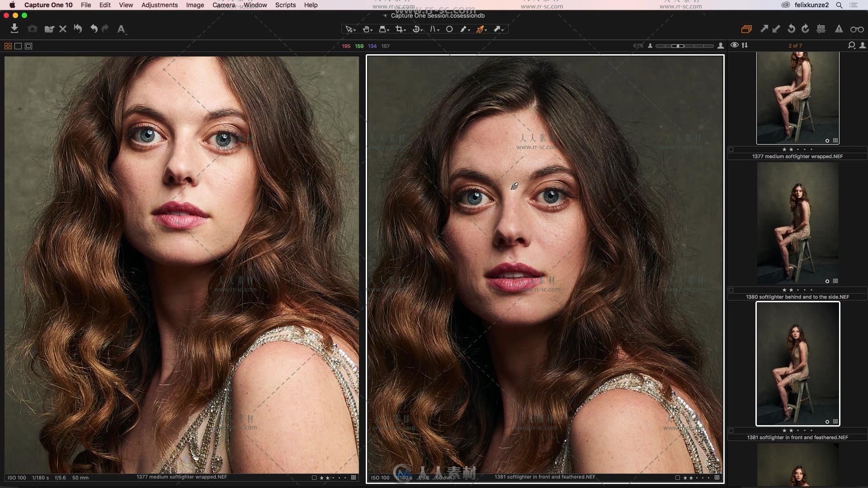
Task: Click star rating under left viewer image
Action: click(333, 478)
